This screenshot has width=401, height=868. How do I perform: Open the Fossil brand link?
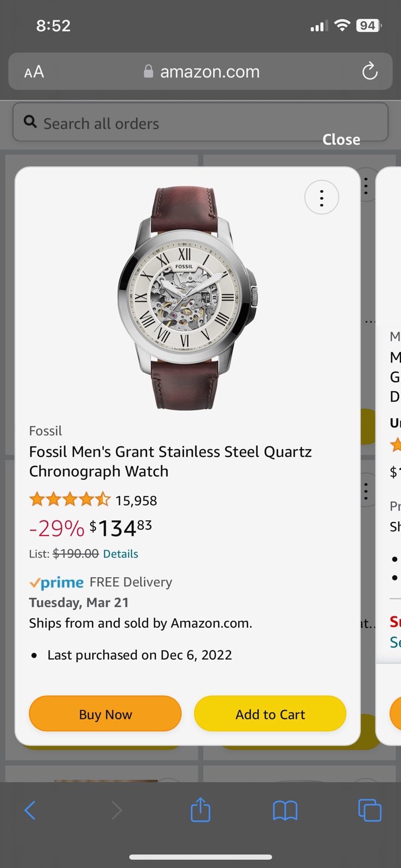click(46, 431)
